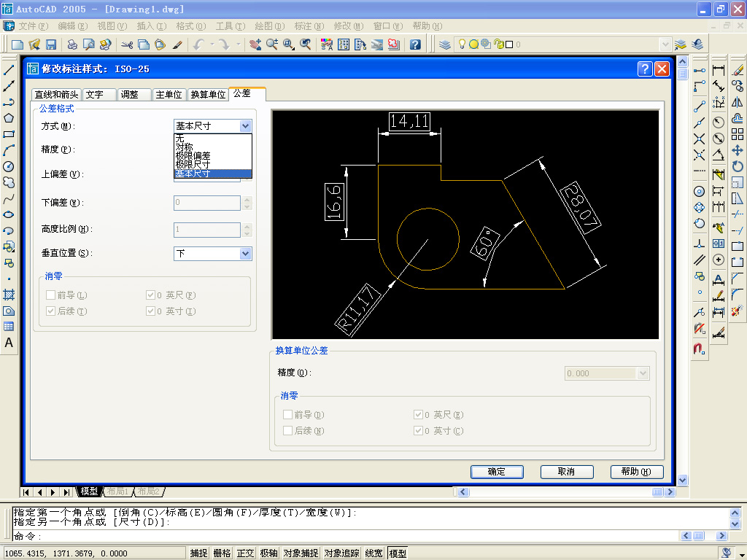Select the Line draw tool

click(9, 70)
